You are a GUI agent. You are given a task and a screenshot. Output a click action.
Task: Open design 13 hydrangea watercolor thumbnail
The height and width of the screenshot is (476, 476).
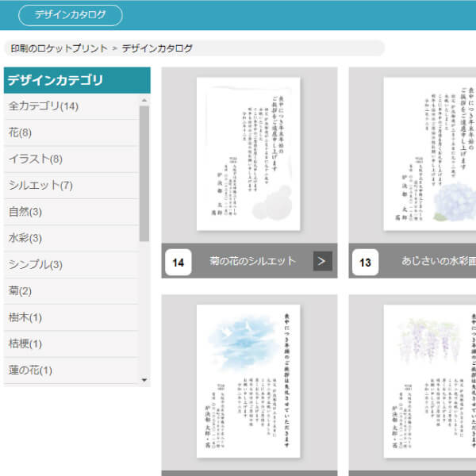pyautogui.click(x=430, y=154)
